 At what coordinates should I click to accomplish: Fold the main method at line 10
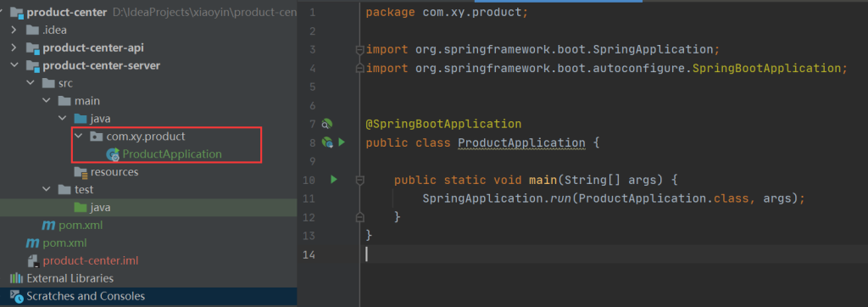pyautogui.click(x=359, y=180)
